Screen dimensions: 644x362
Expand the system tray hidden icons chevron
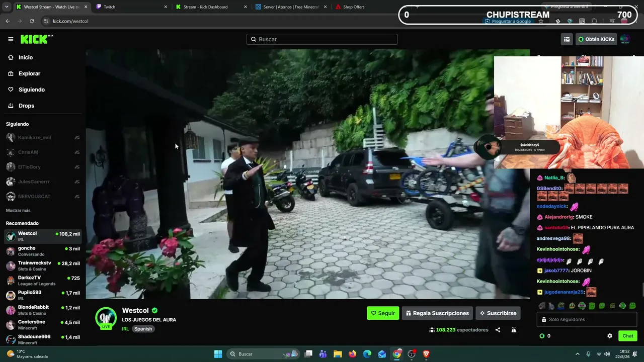pos(577,354)
